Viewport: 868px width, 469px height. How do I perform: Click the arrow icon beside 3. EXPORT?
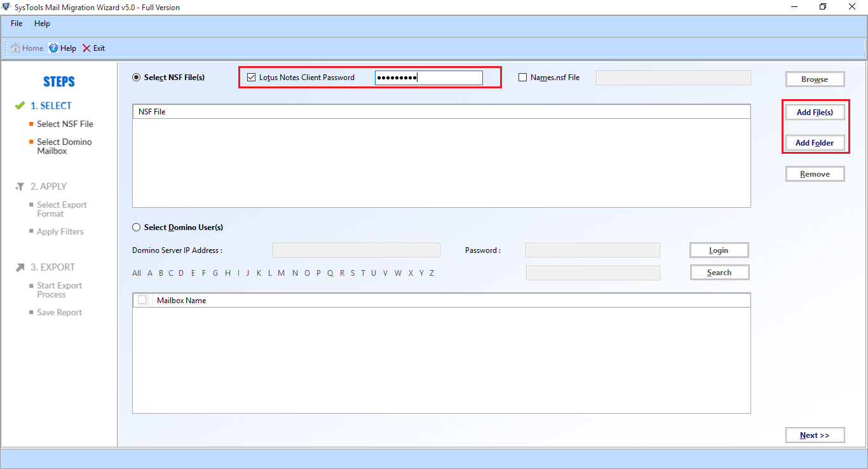coord(20,268)
